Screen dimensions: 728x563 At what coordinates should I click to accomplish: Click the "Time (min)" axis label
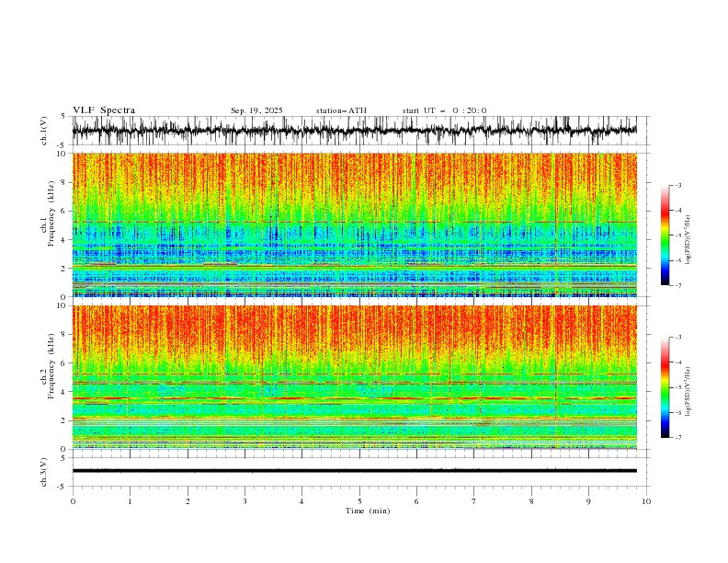click(x=368, y=511)
